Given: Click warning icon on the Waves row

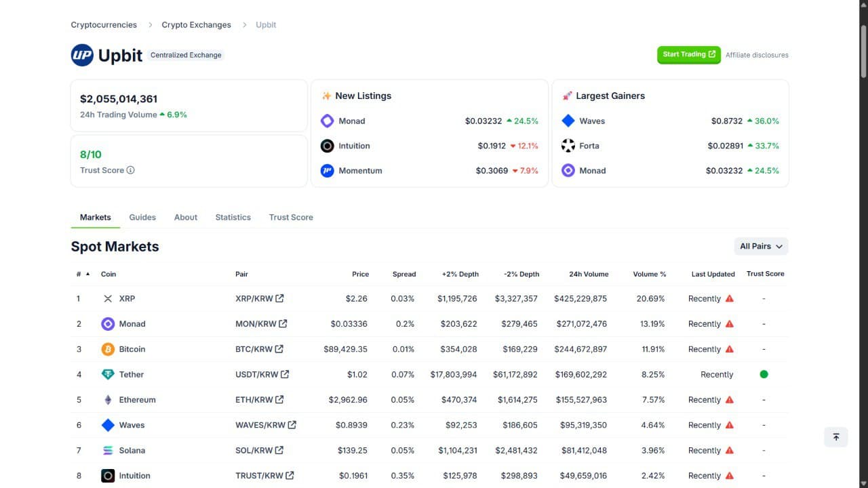Looking at the screenshot, I should point(730,425).
